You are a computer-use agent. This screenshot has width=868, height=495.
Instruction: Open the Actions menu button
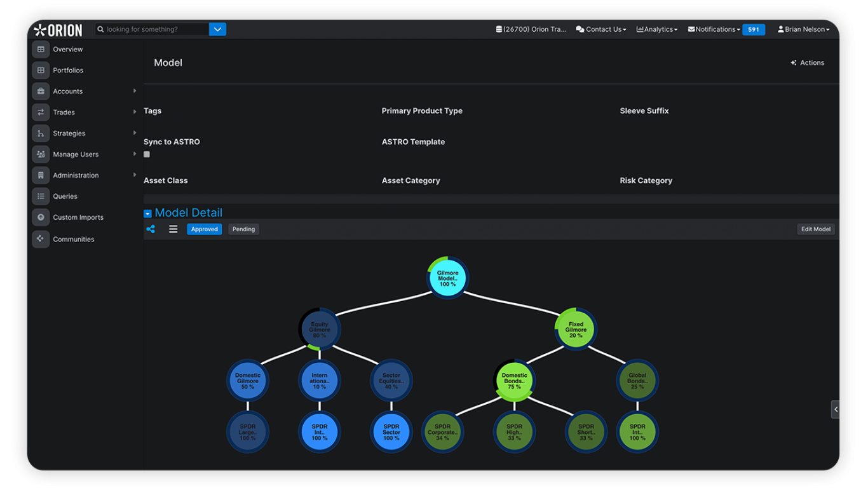point(807,63)
